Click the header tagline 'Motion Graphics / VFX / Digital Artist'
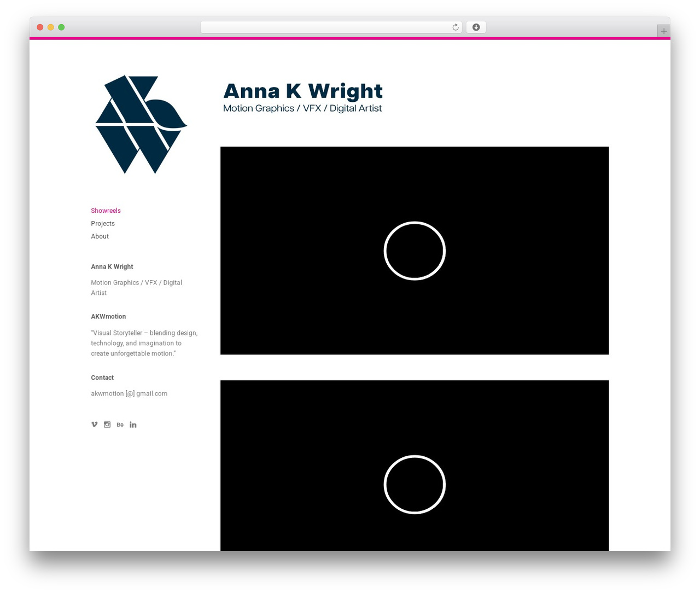The height and width of the screenshot is (593, 700). point(302,108)
